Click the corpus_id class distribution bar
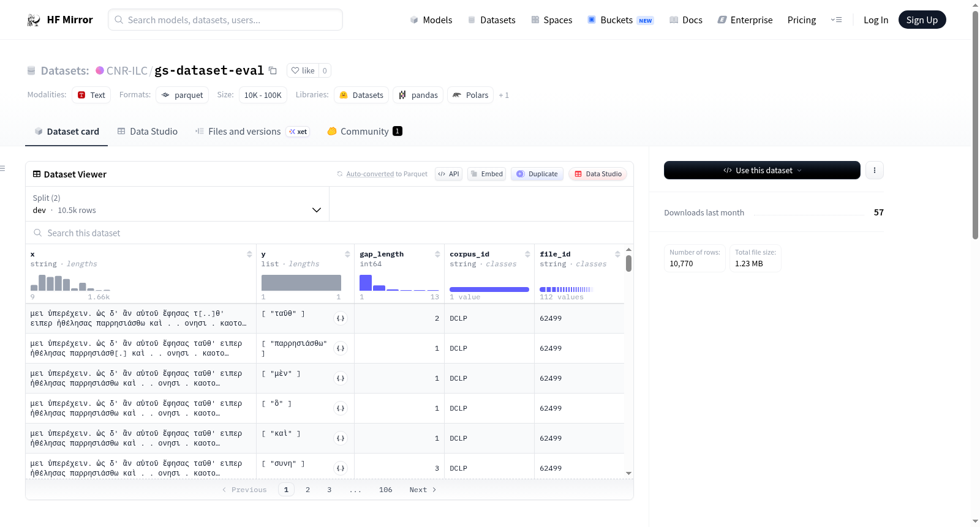980x527 pixels. coord(489,290)
